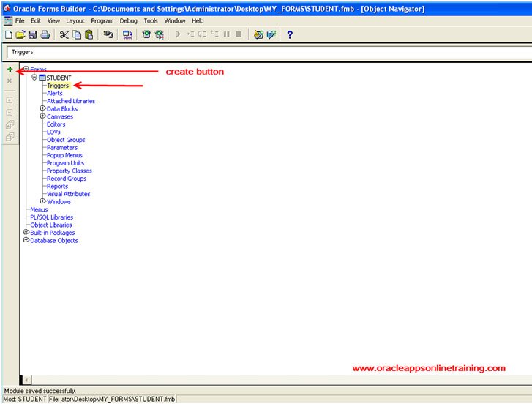The image size is (532, 404).
Task: Select the Parameters tree node
Action: click(x=62, y=148)
